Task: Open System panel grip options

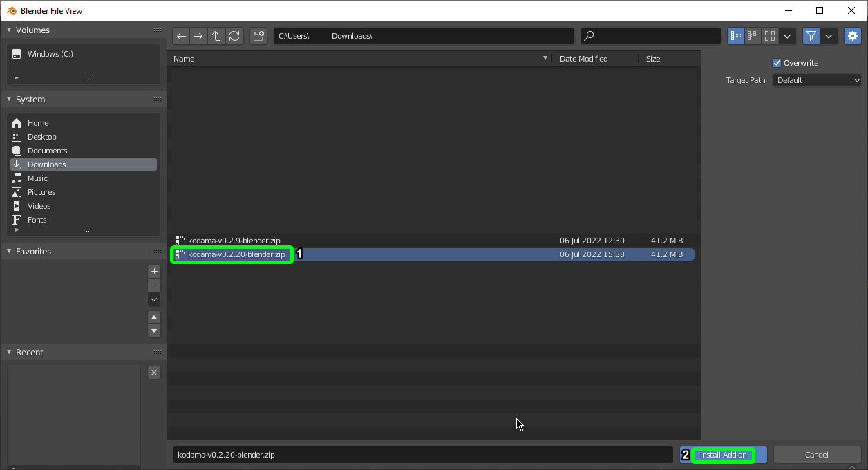Action: (158, 100)
